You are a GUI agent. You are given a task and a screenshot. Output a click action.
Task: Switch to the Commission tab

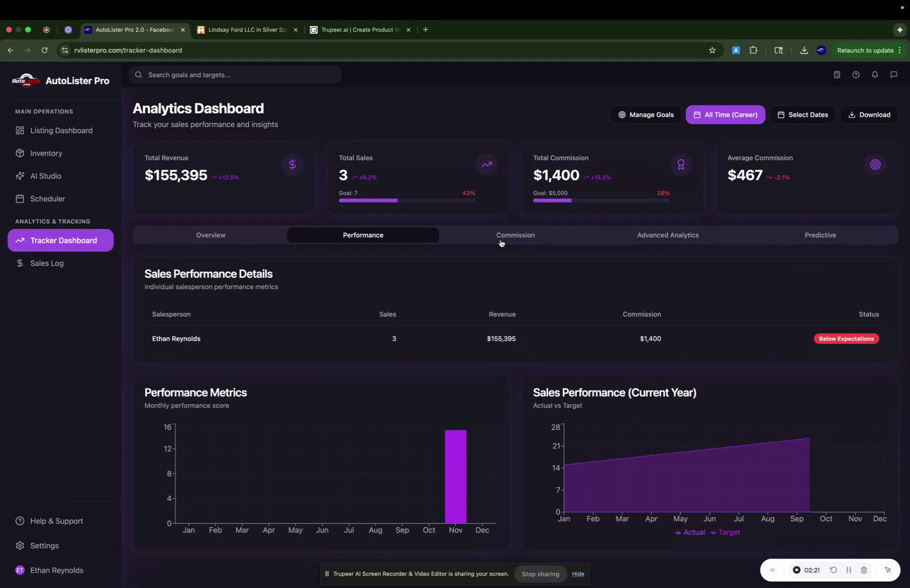point(515,235)
